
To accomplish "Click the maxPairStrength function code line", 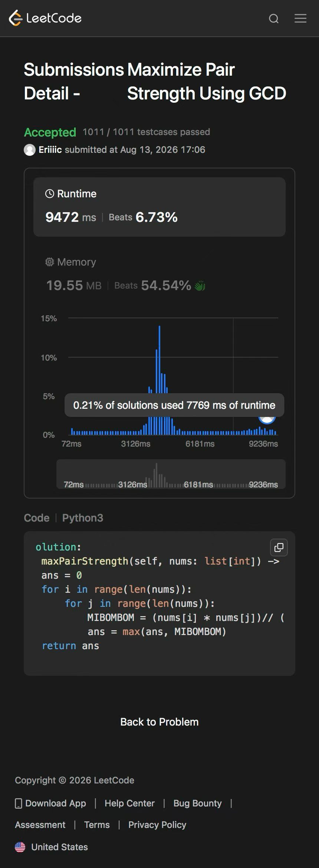I will (x=160, y=561).
